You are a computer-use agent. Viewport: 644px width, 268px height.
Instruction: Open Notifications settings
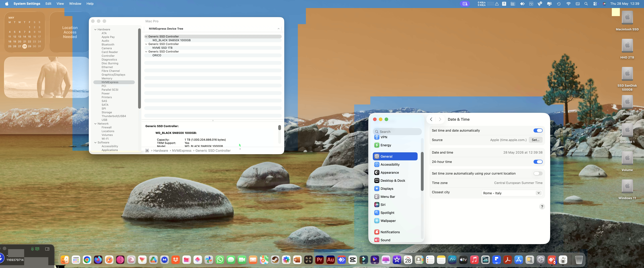point(395,232)
